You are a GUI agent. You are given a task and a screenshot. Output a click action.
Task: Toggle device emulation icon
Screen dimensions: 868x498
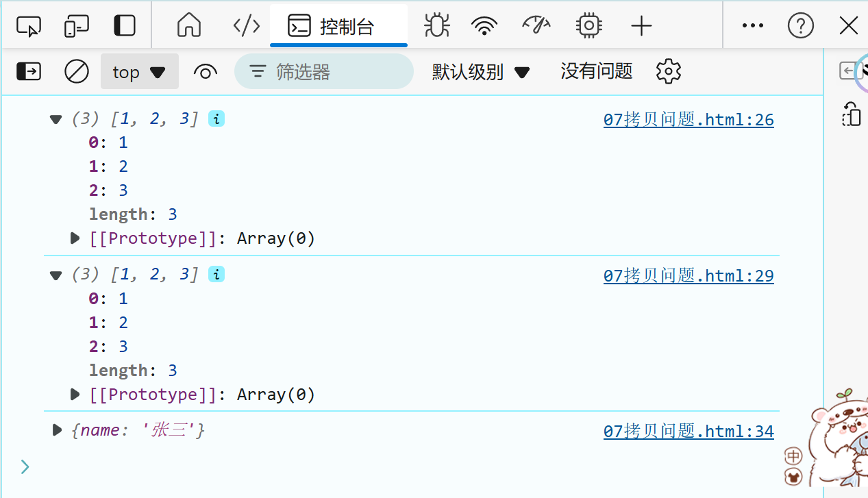coord(76,26)
